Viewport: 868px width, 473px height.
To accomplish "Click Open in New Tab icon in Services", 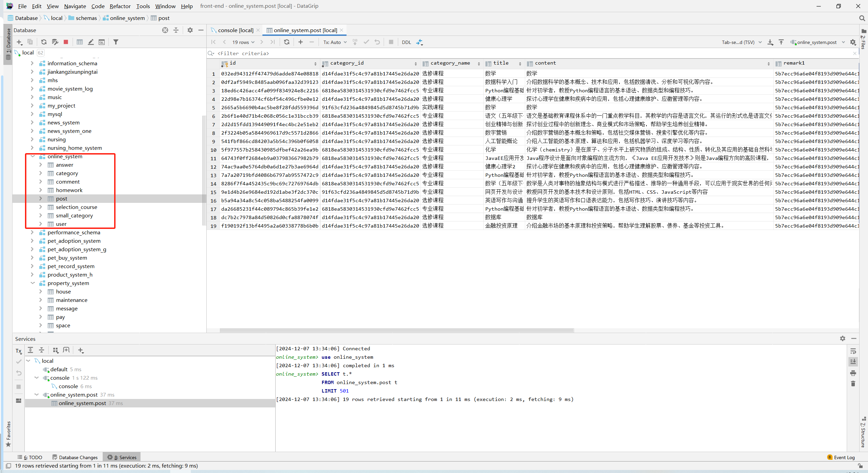I will coord(66,350).
